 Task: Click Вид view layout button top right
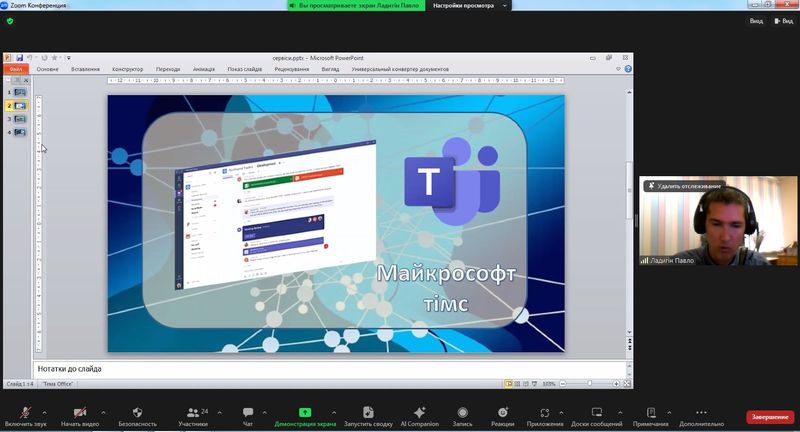[784, 21]
